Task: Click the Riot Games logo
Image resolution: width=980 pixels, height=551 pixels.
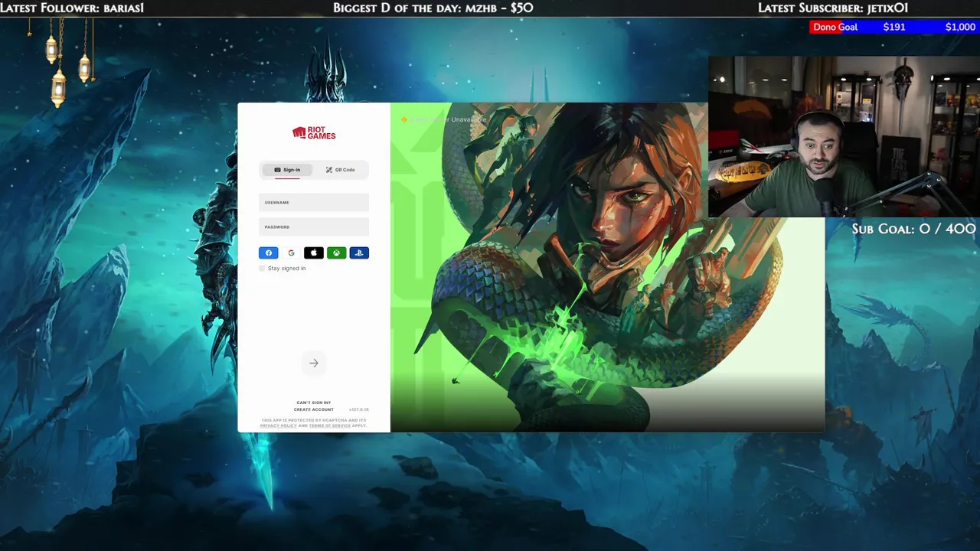Action: 314,133
